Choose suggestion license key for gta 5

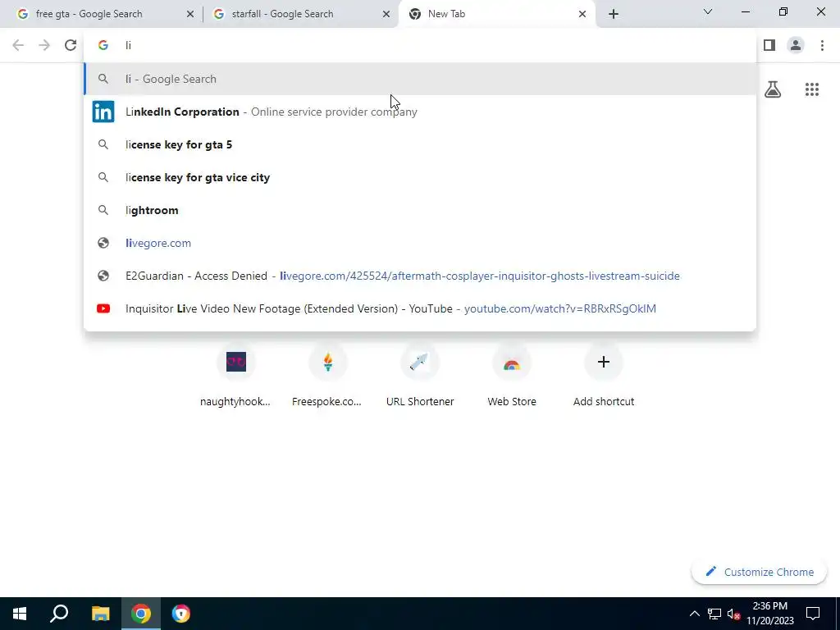point(420,144)
